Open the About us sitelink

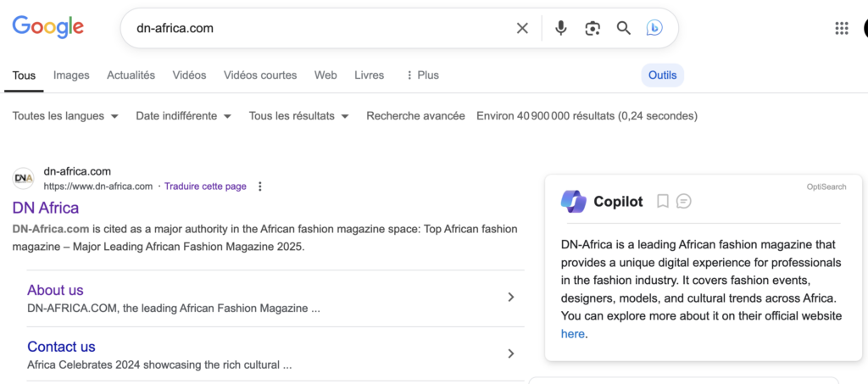pos(55,290)
